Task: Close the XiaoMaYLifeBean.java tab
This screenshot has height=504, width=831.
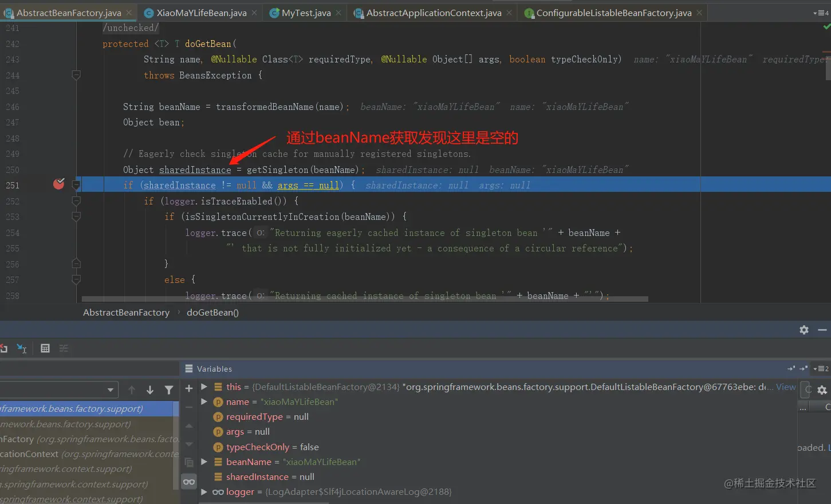Action: [x=254, y=13]
